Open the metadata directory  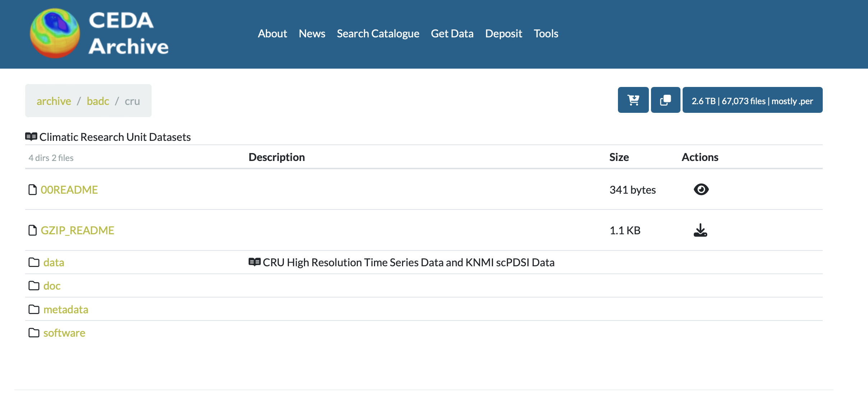[x=66, y=309]
